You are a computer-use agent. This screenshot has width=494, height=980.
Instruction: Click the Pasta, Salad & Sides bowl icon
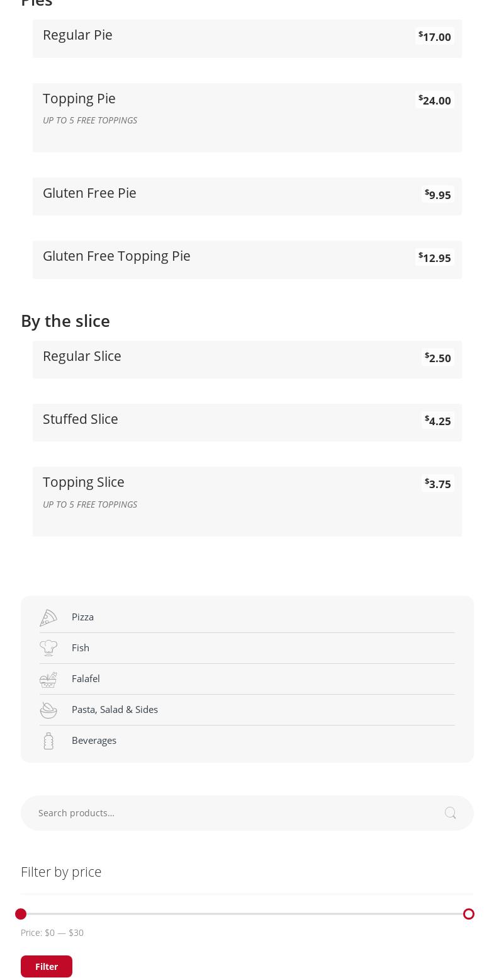[48, 710]
